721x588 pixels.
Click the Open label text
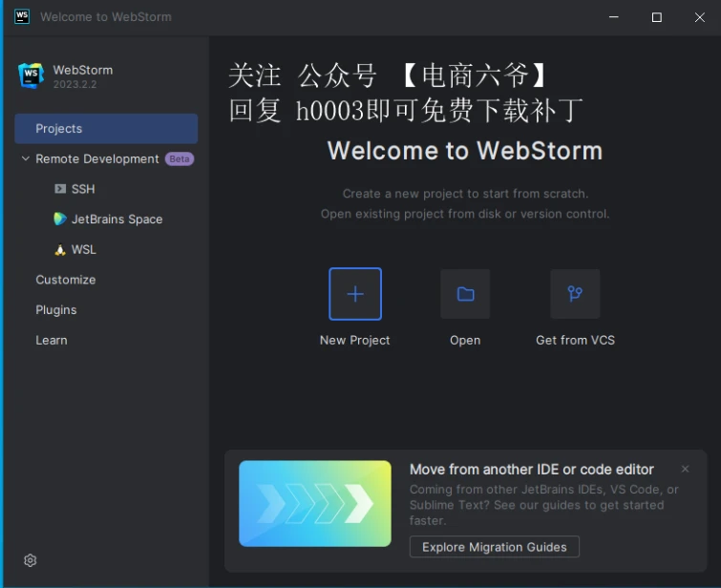[x=465, y=341]
